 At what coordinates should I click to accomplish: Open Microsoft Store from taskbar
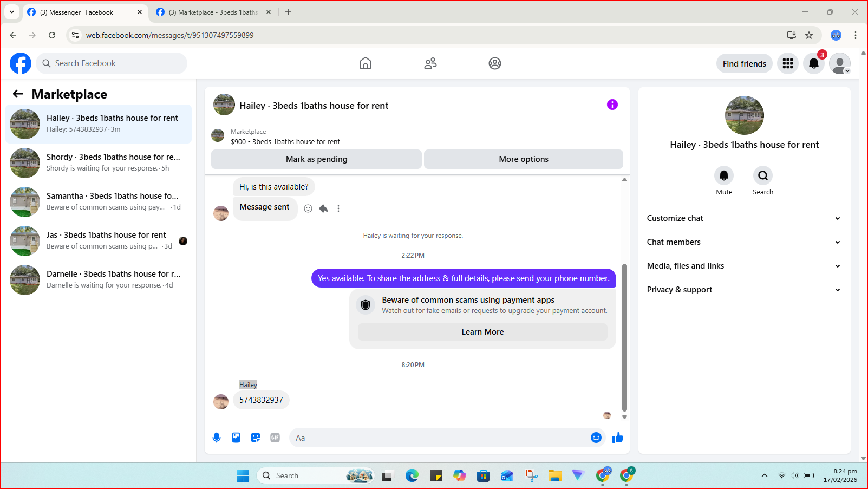(483, 475)
